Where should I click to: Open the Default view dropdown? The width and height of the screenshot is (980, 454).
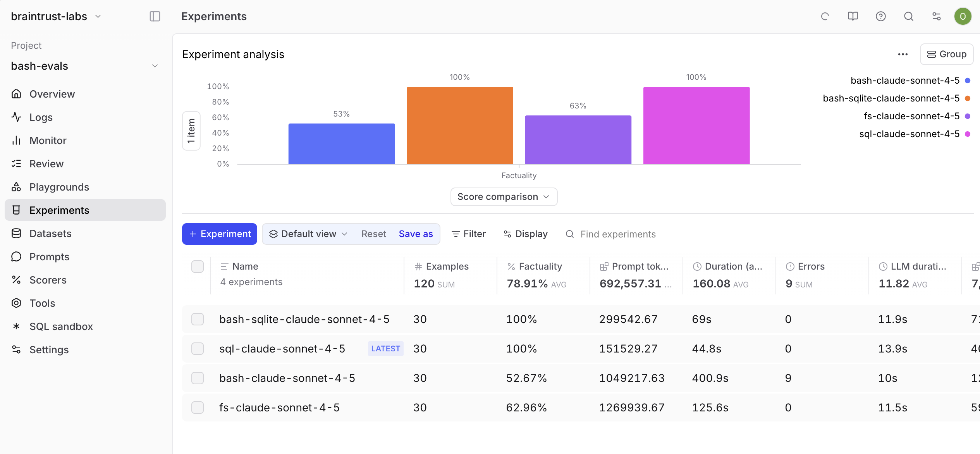point(308,234)
